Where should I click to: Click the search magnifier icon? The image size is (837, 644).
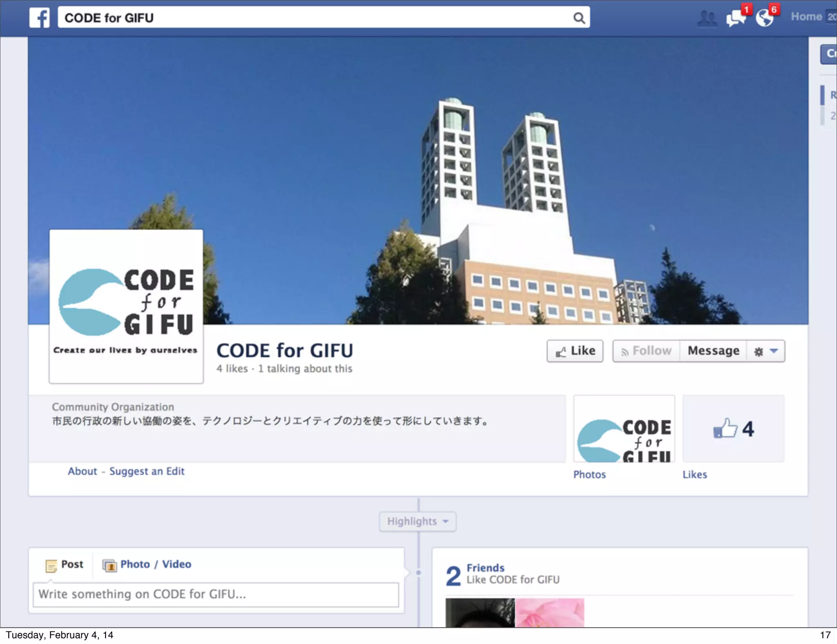click(x=579, y=18)
